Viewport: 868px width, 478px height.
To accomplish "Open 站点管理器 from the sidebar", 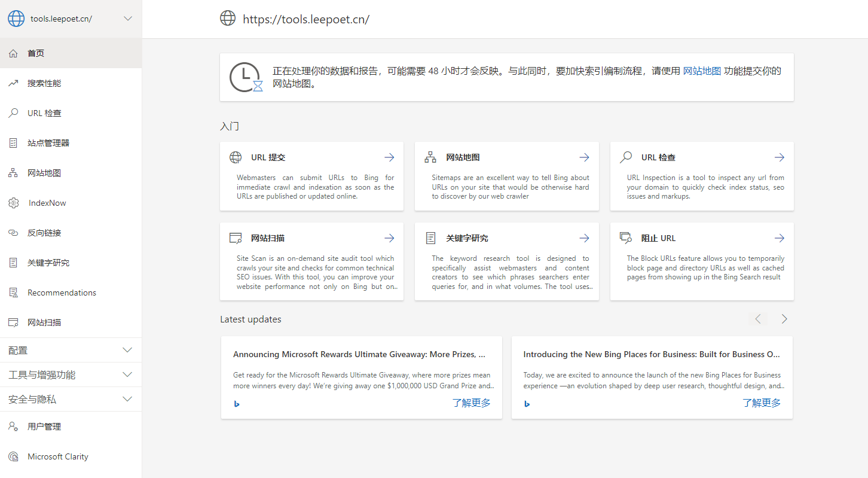I will 48,143.
